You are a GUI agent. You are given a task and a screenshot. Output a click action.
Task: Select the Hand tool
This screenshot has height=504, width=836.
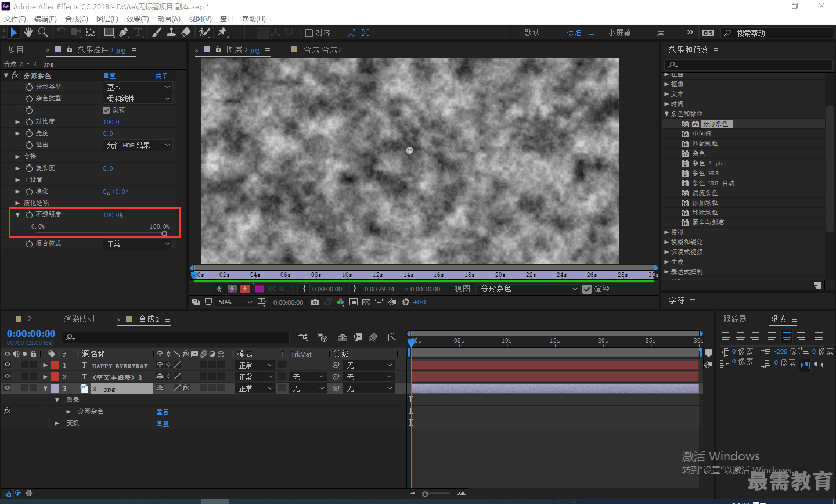click(28, 33)
